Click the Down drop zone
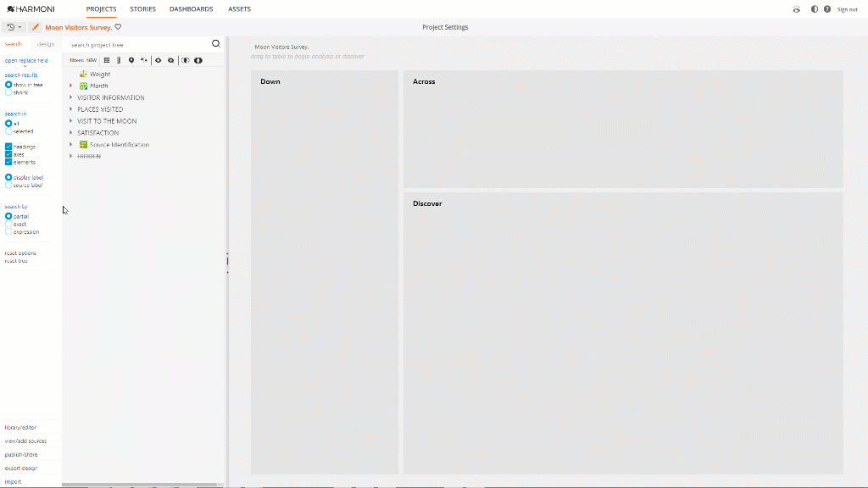 click(325, 272)
